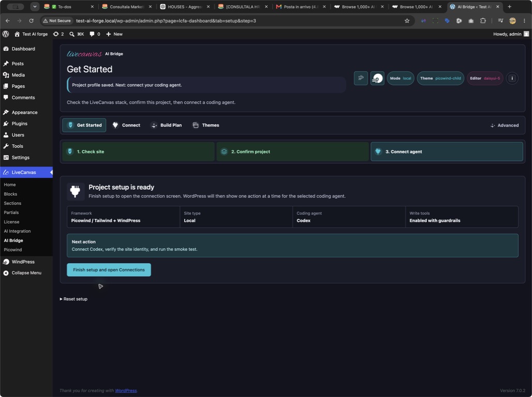Collapse the WordPress admin menu
The image size is (532, 397).
pos(26,273)
